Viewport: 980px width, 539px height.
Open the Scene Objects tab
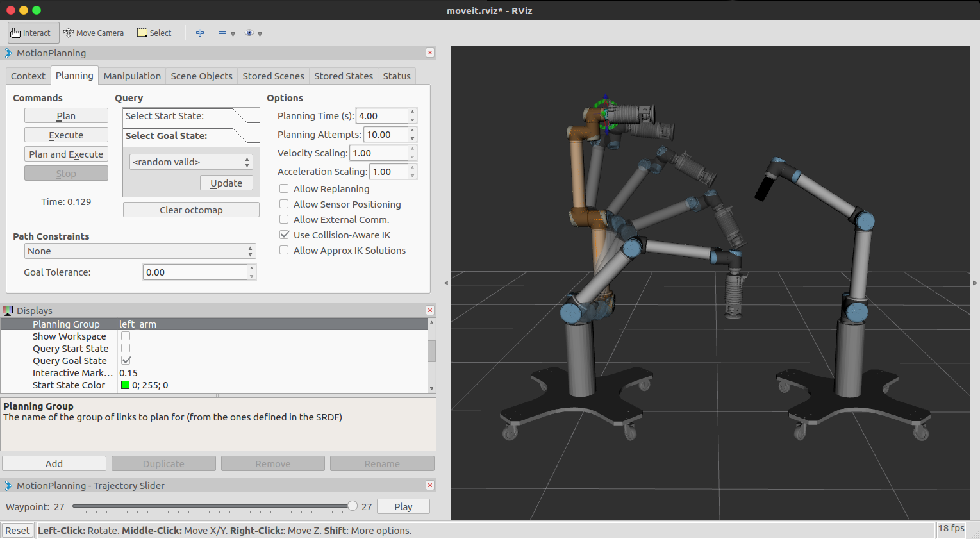pos(201,76)
